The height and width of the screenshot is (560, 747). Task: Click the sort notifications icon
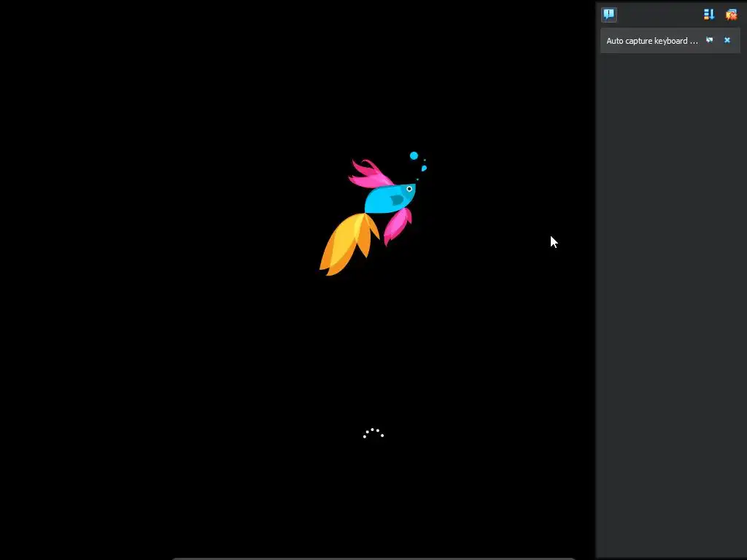click(709, 15)
